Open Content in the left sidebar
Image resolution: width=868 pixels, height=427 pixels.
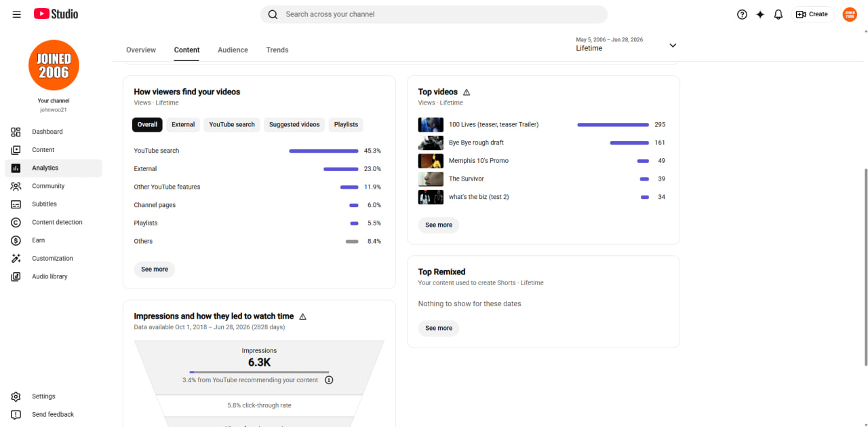coord(54,150)
